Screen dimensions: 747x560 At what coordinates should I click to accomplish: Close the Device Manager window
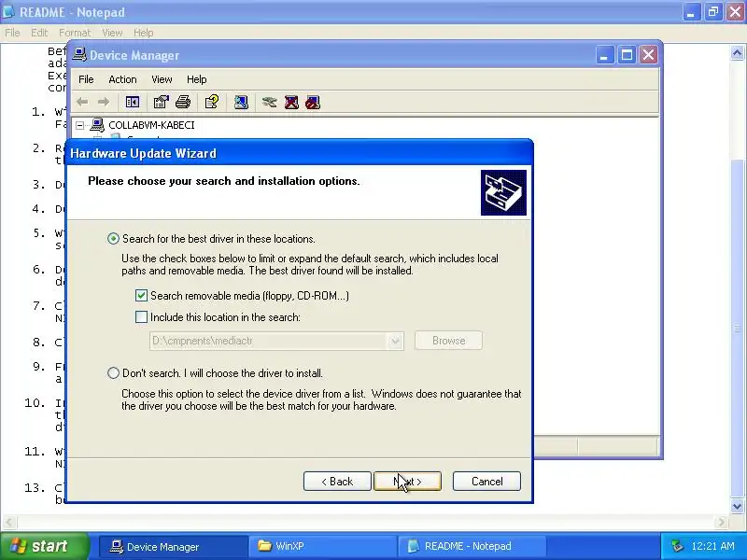tap(648, 55)
